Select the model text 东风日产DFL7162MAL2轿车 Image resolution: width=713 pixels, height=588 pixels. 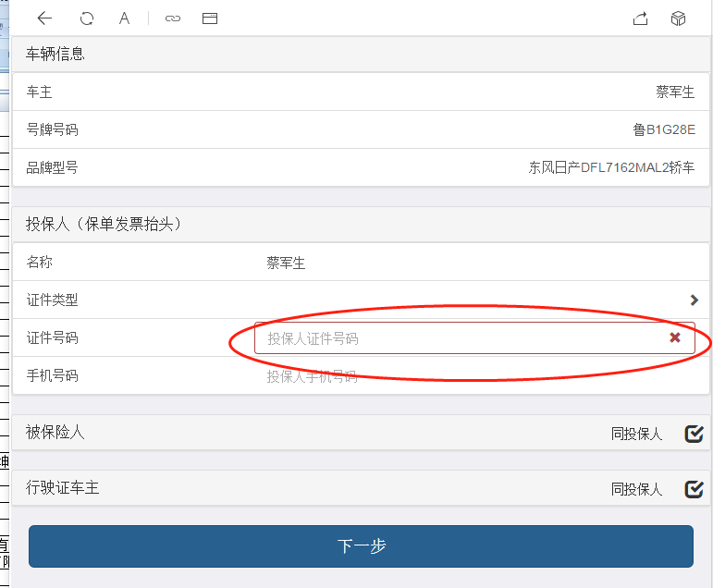point(611,167)
